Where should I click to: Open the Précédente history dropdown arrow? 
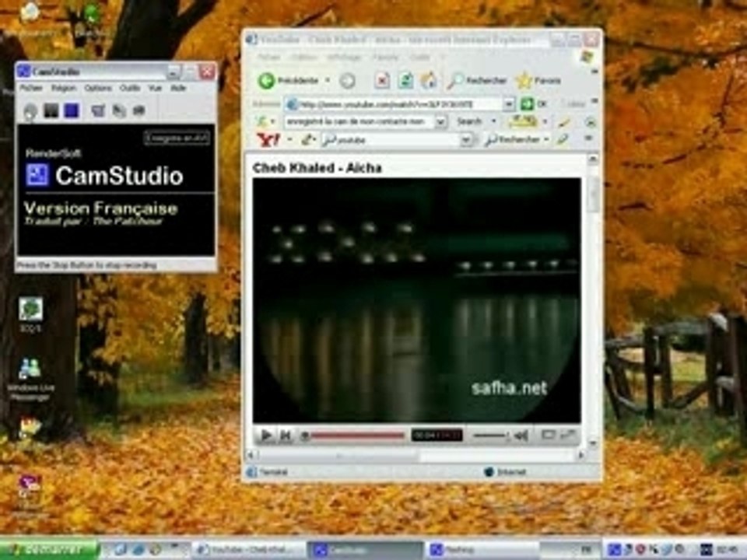click(x=328, y=80)
